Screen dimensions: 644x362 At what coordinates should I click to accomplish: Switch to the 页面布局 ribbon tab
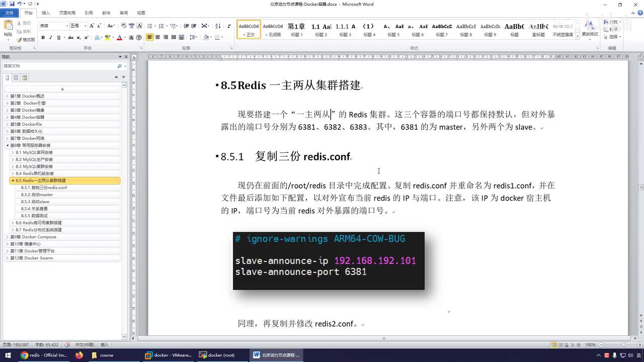[67, 13]
